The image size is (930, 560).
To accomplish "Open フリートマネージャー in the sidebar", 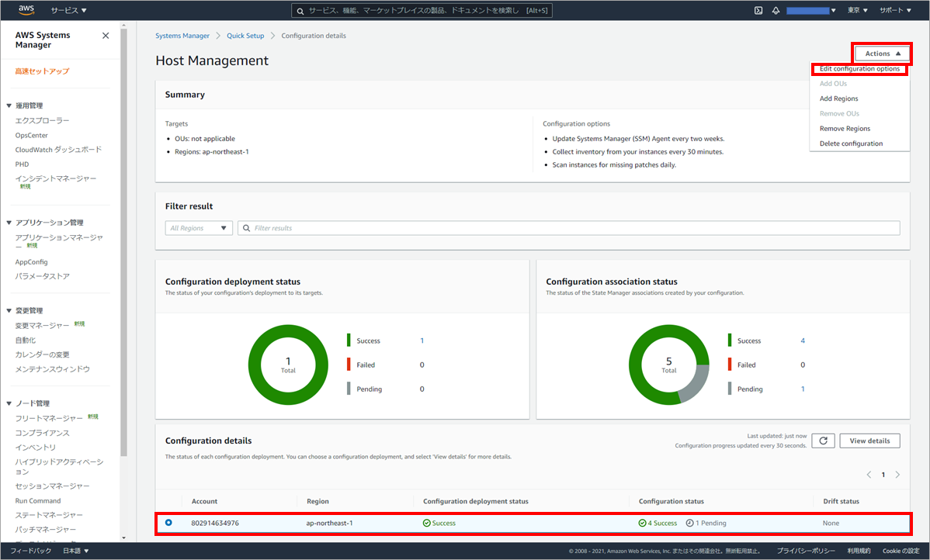I will click(x=49, y=418).
